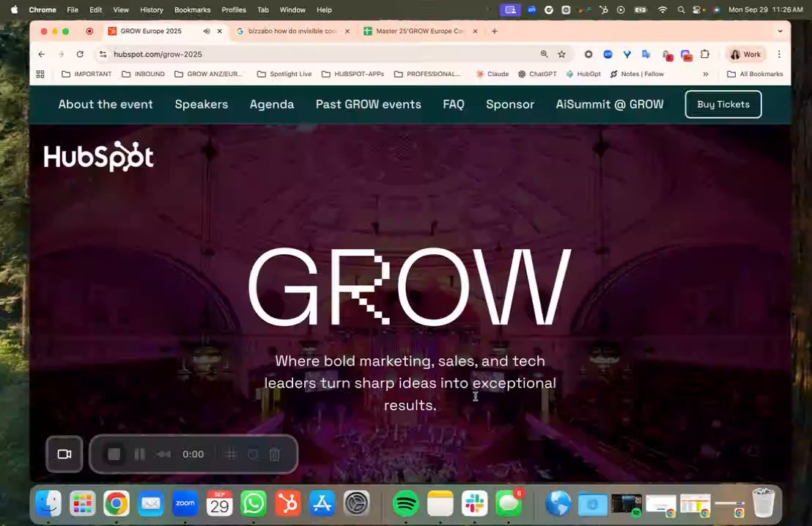
Task: Expand the tab search dropdown arrow
Action: [780, 31]
